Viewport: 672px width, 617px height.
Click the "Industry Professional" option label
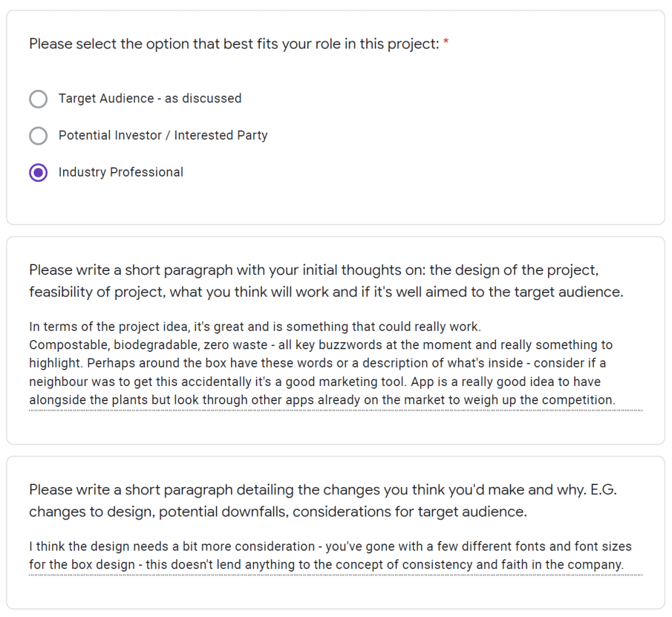[121, 172]
